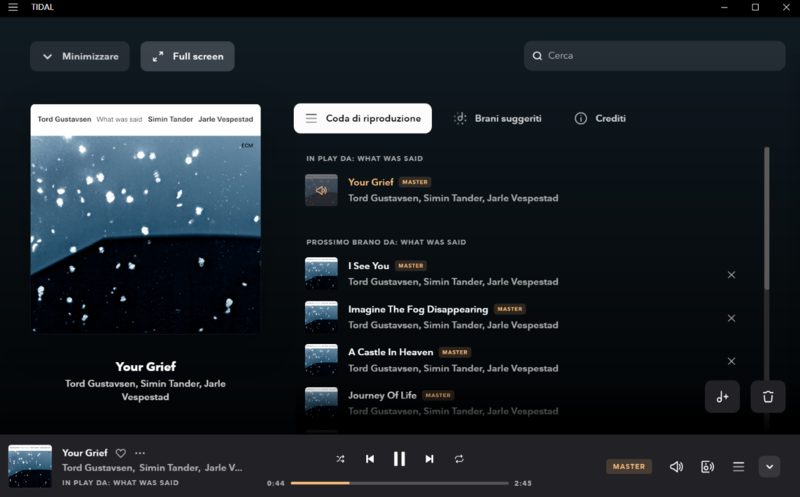This screenshot has width=800, height=497.
Task: Pause the current song
Action: 399,459
